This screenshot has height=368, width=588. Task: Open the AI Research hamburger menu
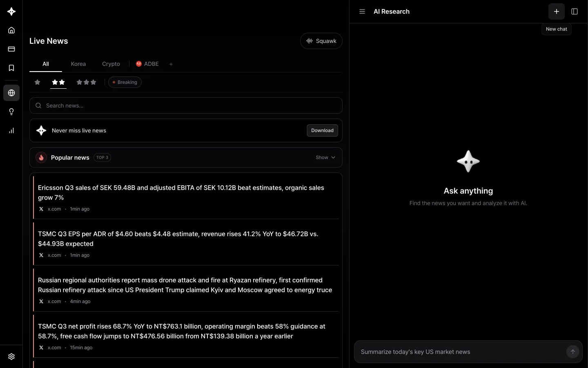click(x=362, y=11)
